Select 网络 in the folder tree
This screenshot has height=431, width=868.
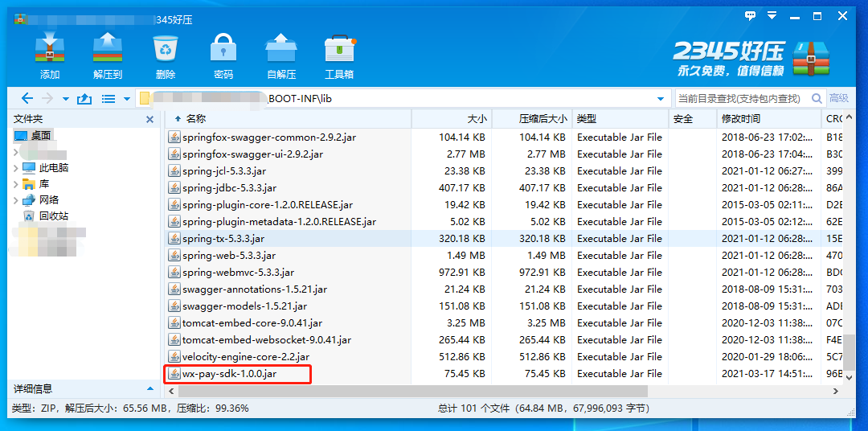tap(49, 200)
